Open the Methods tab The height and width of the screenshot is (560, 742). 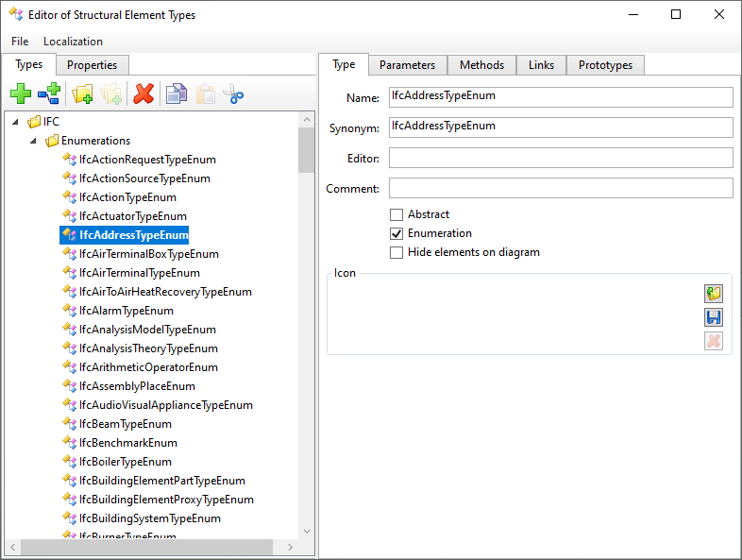click(x=481, y=65)
